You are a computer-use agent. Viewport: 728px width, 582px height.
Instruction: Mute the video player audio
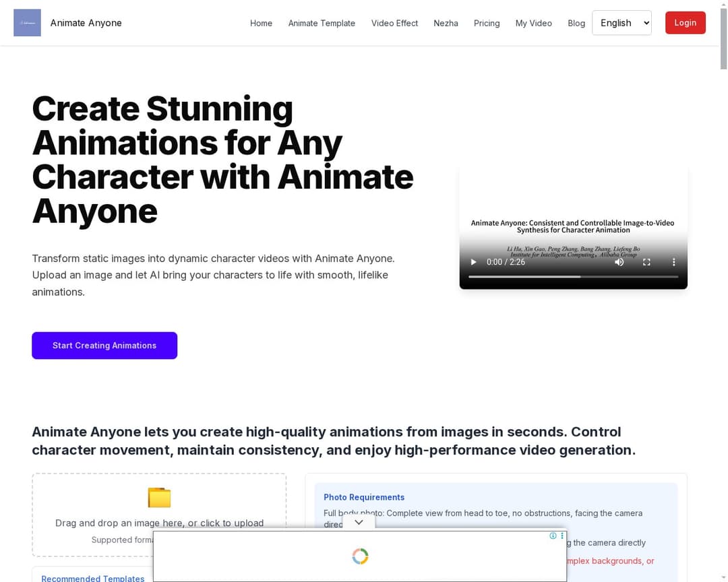pos(619,262)
